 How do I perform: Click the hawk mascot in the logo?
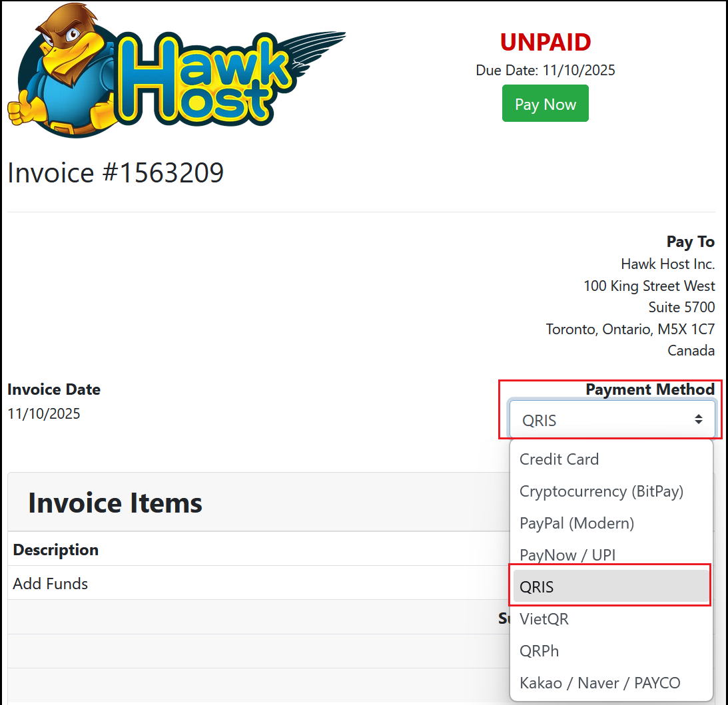click(65, 73)
